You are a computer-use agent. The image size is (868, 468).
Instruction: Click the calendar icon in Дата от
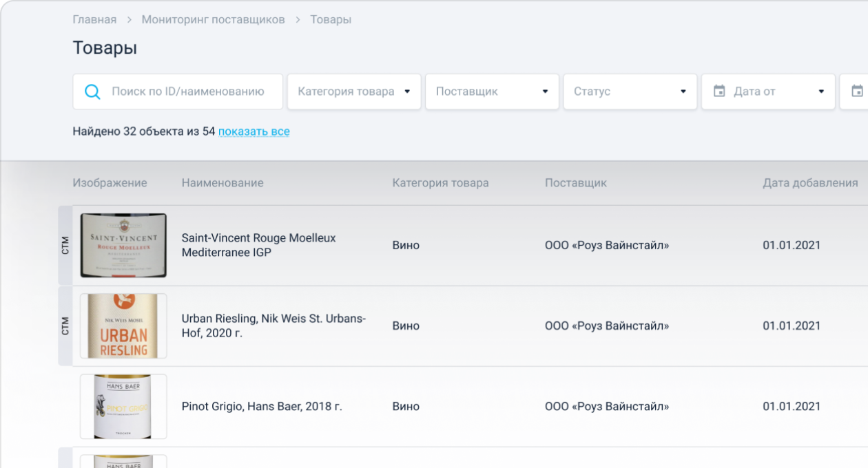(719, 92)
